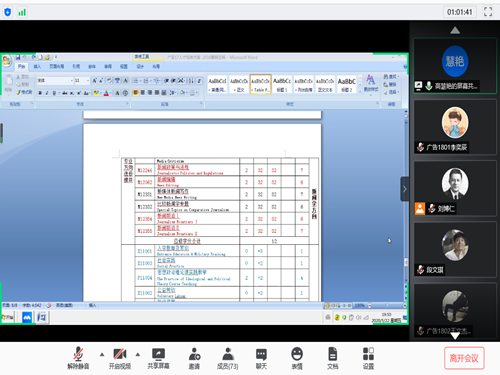Select the 慧艳 screen sharing participant tile
Viewport: 500px width, 375px height.
click(x=455, y=66)
